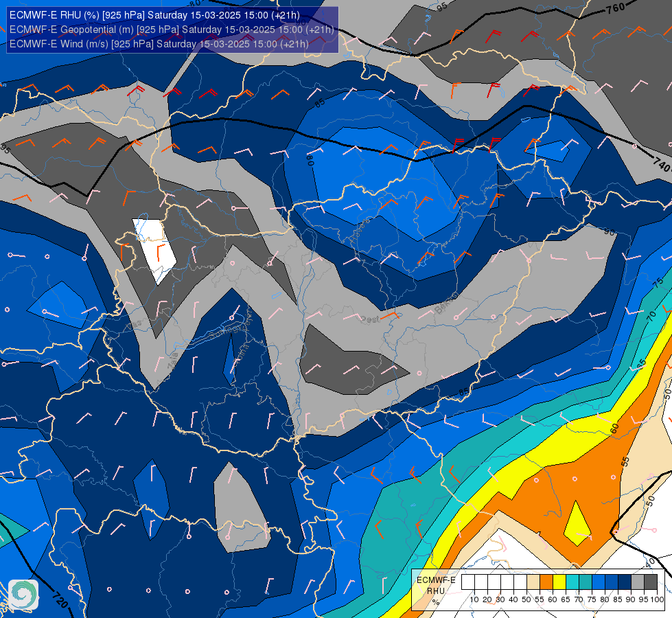Click the '760' geopotential contour label
Image resolution: width=672 pixels, height=618 pixels.
point(615,8)
